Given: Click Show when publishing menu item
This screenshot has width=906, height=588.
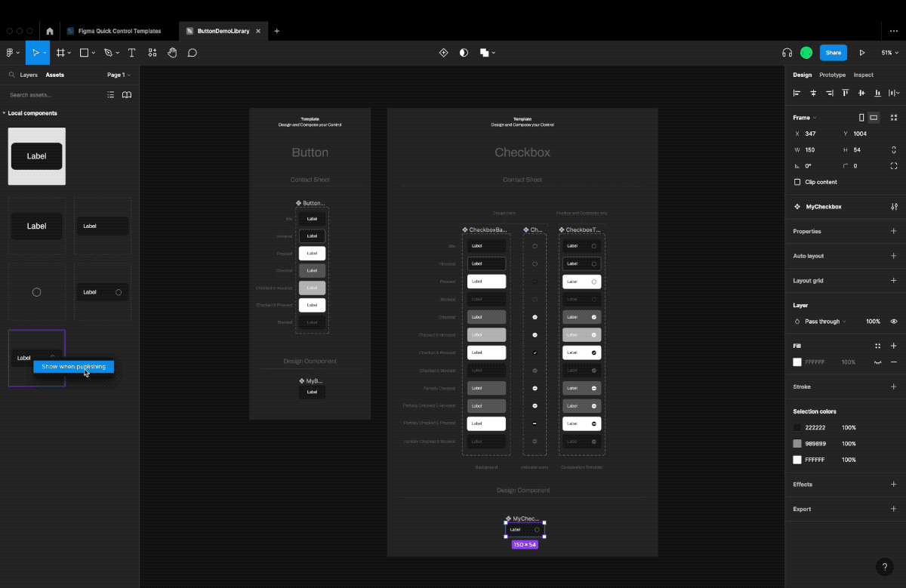Looking at the screenshot, I should (x=73, y=367).
